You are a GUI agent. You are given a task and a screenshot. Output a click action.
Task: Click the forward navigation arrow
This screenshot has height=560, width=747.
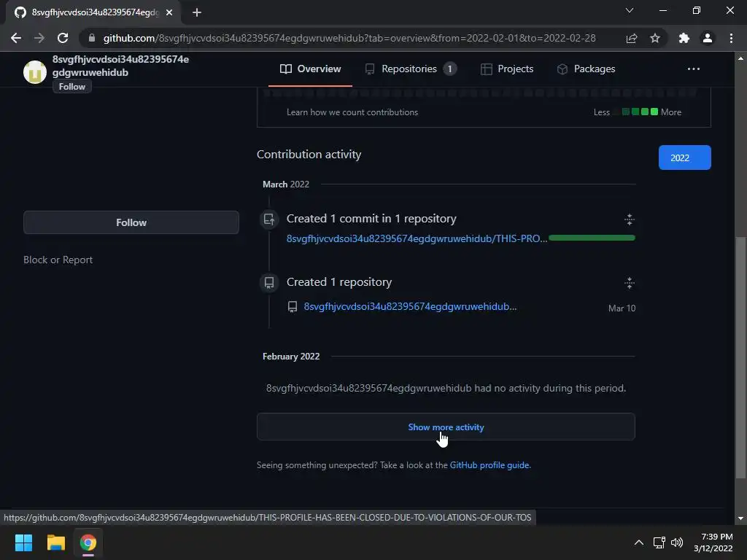pyautogui.click(x=39, y=38)
